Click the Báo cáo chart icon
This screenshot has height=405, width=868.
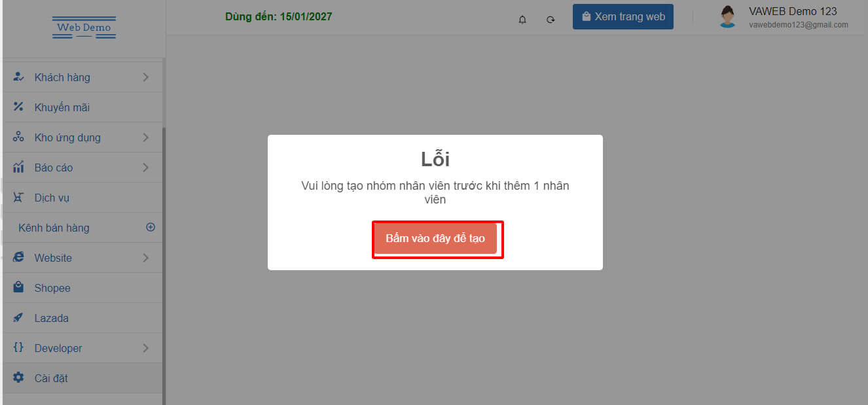pyautogui.click(x=18, y=167)
